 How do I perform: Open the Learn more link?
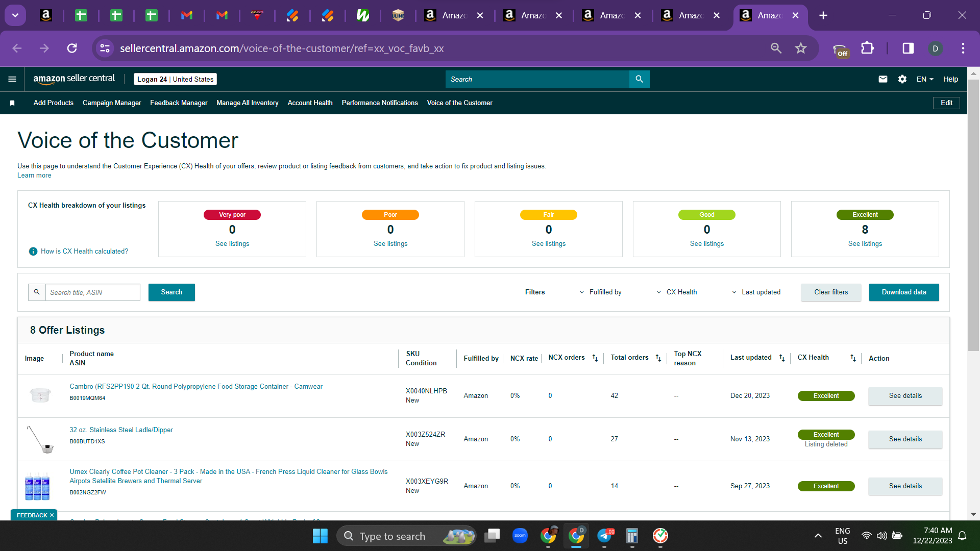(34, 176)
